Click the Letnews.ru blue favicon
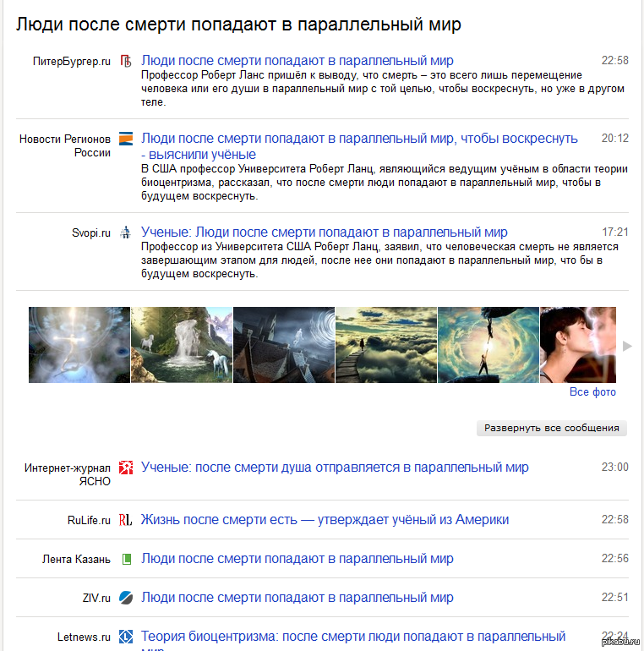The height and width of the screenshot is (651, 644). click(126, 637)
